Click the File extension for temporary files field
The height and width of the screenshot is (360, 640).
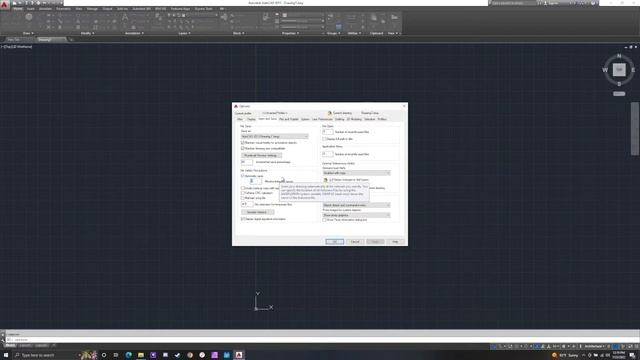[x=247, y=204]
